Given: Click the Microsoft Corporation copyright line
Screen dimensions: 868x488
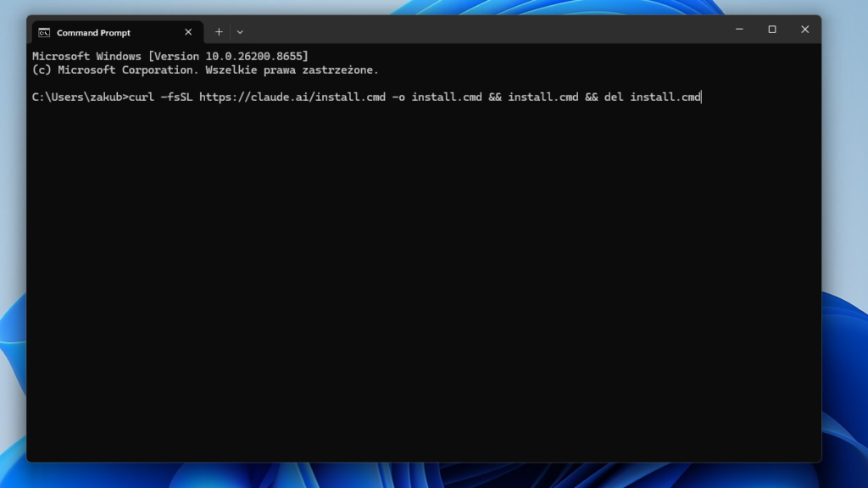Looking at the screenshot, I should (x=205, y=70).
